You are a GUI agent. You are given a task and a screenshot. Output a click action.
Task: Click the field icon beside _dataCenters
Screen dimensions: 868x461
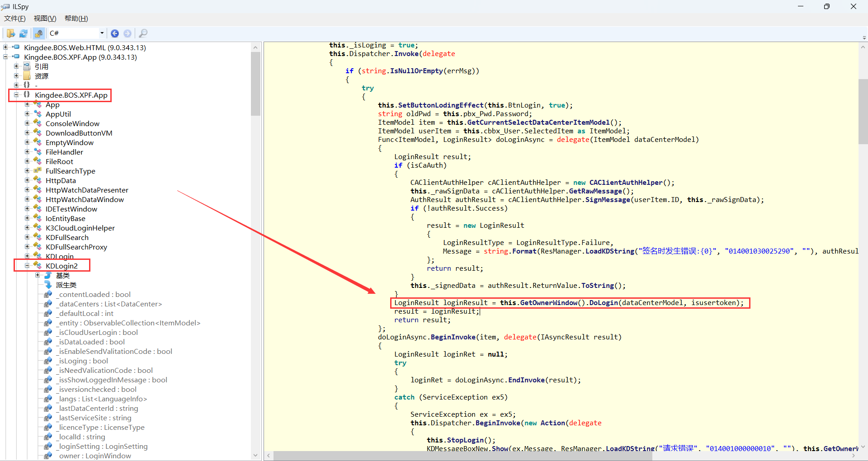click(48, 304)
